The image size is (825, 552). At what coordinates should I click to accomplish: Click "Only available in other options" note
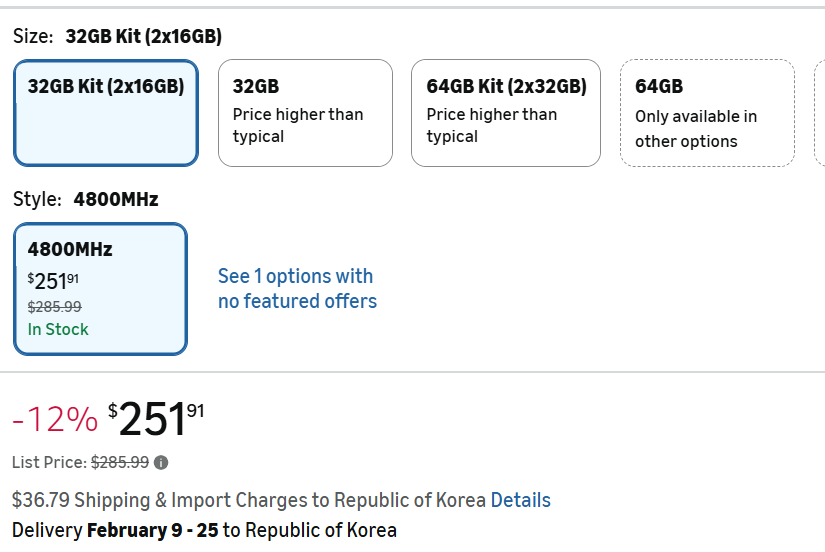(x=696, y=129)
